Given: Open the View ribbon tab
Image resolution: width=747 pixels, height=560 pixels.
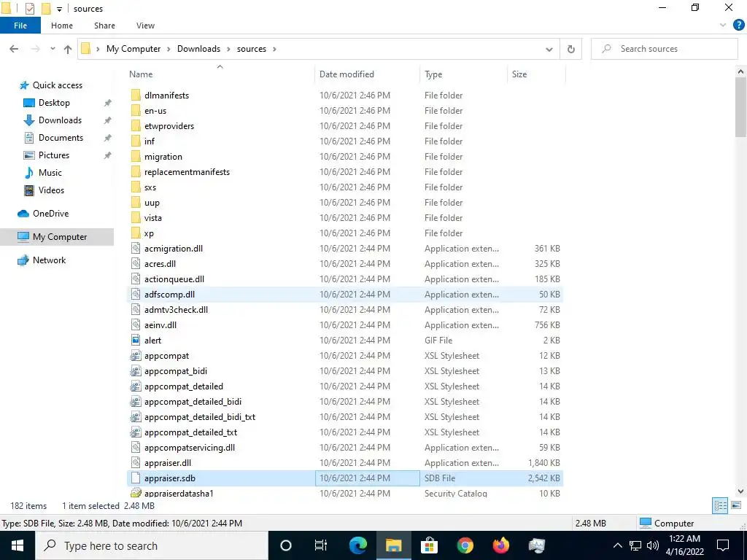Looking at the screenshot, I should [x=145, y=26].
